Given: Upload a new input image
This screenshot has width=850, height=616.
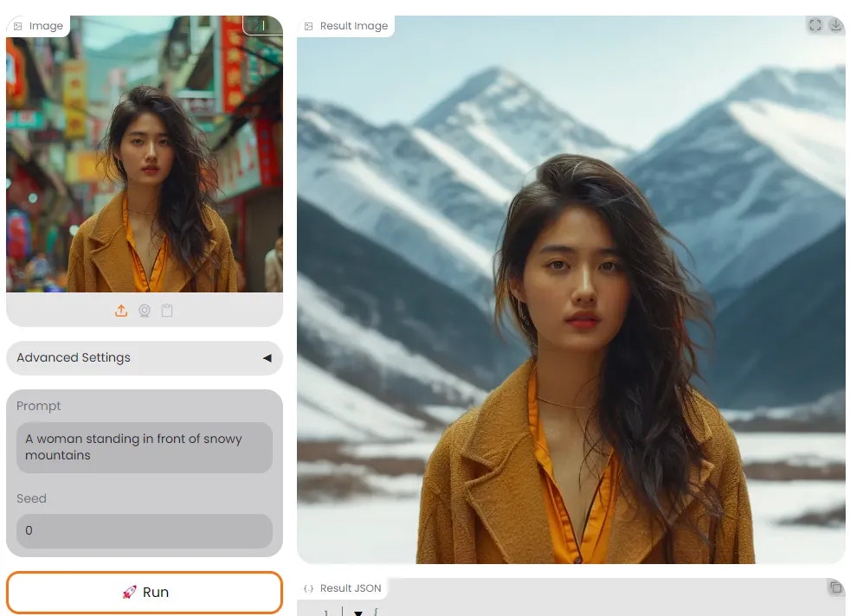Looking at the screenshot, I should click(122, 310).
